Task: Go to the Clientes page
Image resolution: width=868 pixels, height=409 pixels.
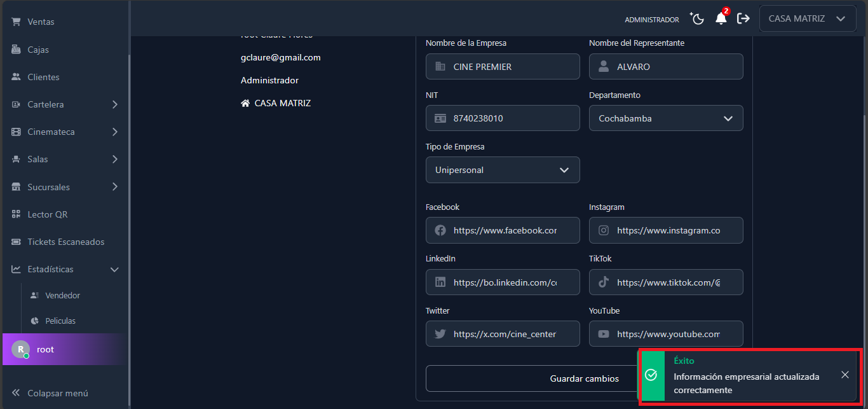Action: click(x=43, y=77)
